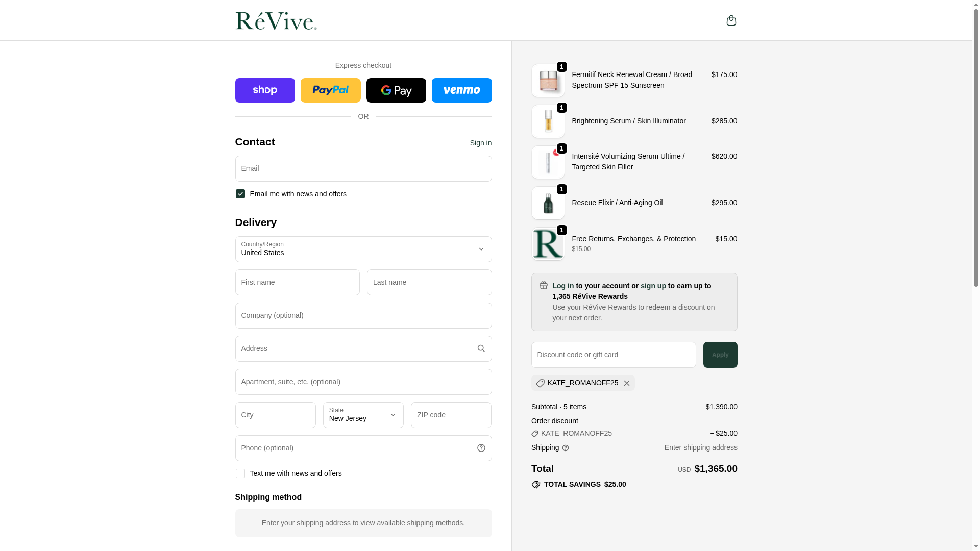The image size is (980, 551).
Task: Expand the State dropdown showing New Jersey
Action: coord(363,415)
